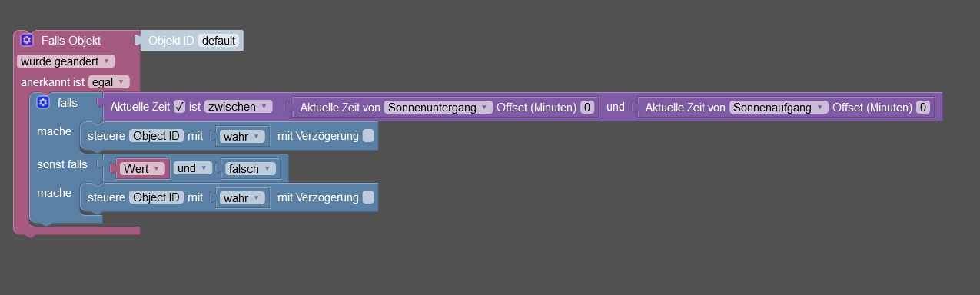The image size is (980, 295).
Task: Click the default Objekt ID field
Action: (218, 41)
